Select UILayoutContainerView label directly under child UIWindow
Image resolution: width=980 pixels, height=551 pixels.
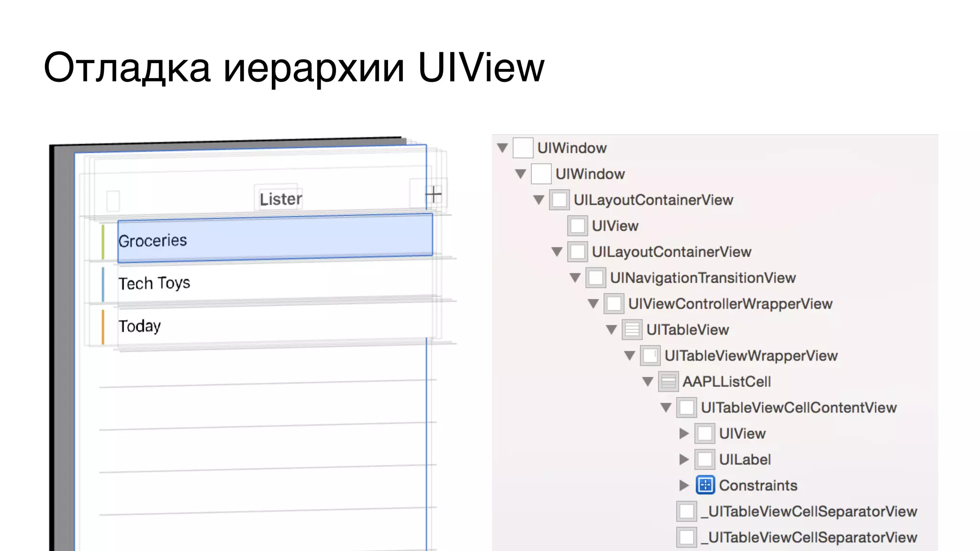click(653, 200)
